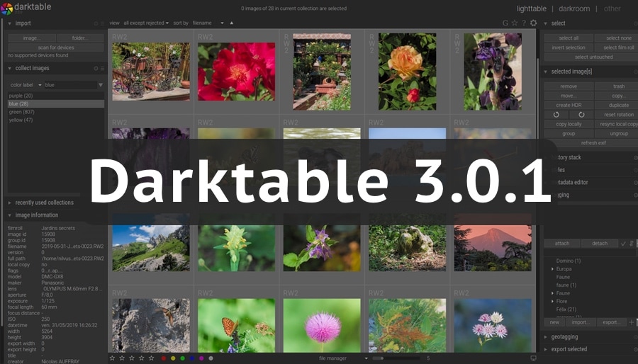Open the color label property dropdown
The width and height of the screenshot is (638, 364).
pos(26,85)
